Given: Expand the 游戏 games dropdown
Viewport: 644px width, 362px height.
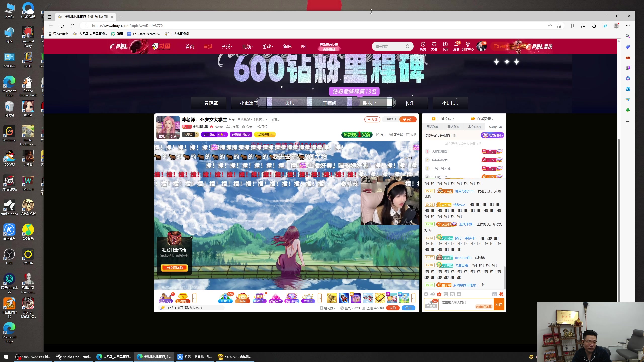Looking at the screenshot, I should tap(267, 47).
